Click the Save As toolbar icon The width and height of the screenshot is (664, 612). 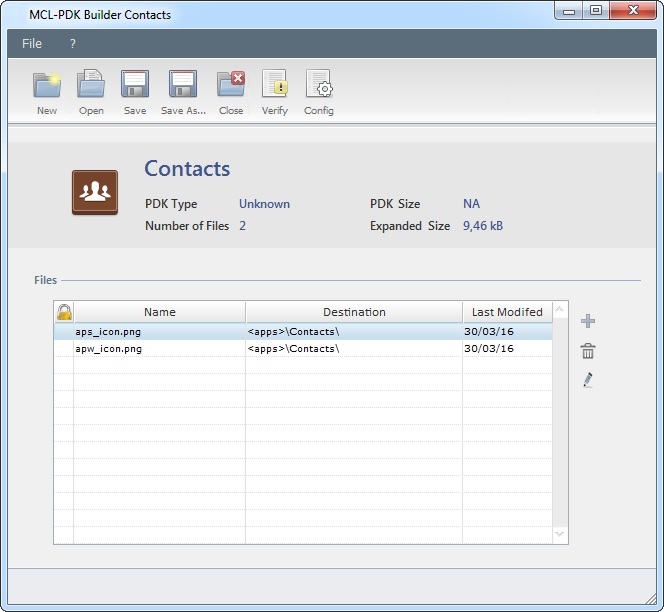click(182, 84)
